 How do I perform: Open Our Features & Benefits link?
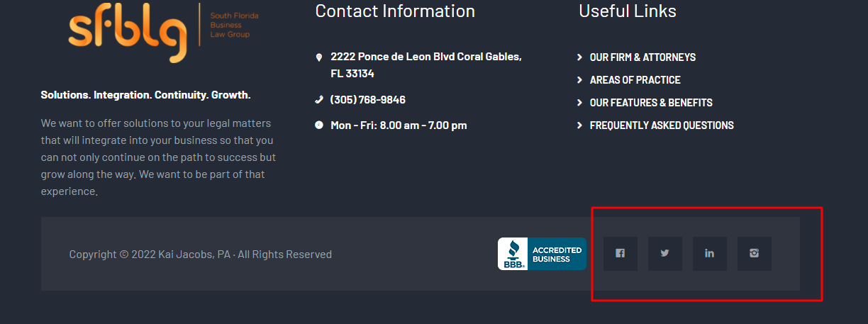click(x=651, y=103)
